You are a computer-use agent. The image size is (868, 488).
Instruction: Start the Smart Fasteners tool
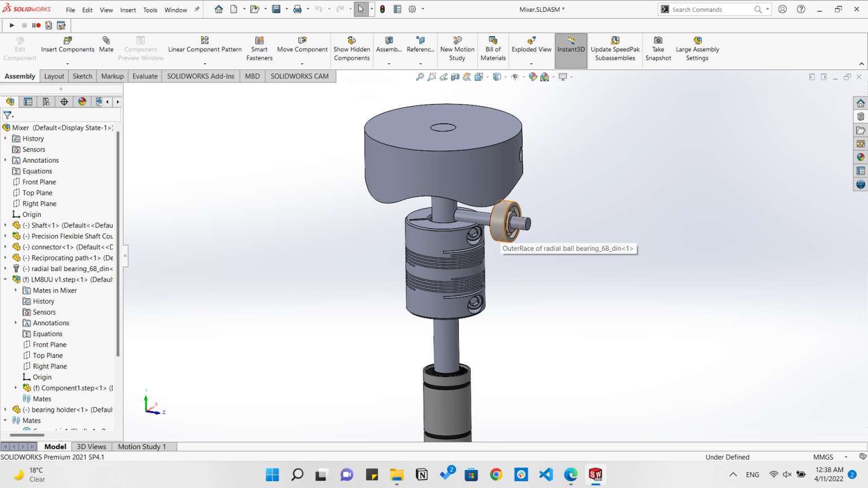point(259,49)
